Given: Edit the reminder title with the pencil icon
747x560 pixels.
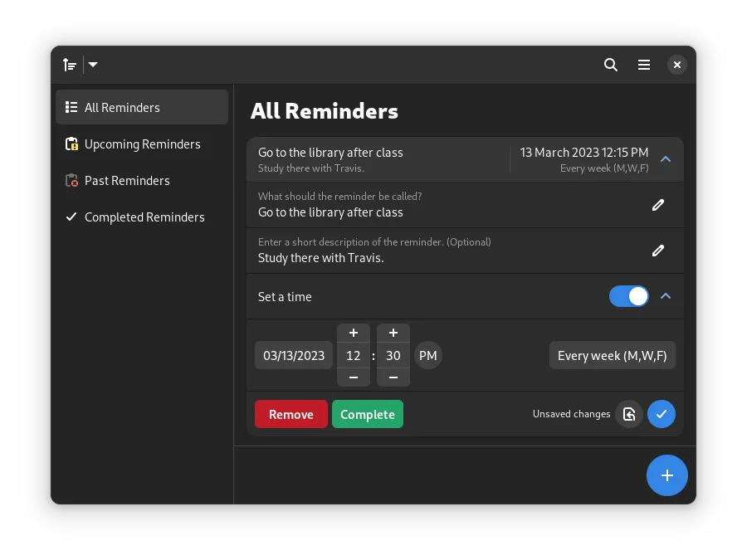Looking at the screenshot, I should coord(658,205).
